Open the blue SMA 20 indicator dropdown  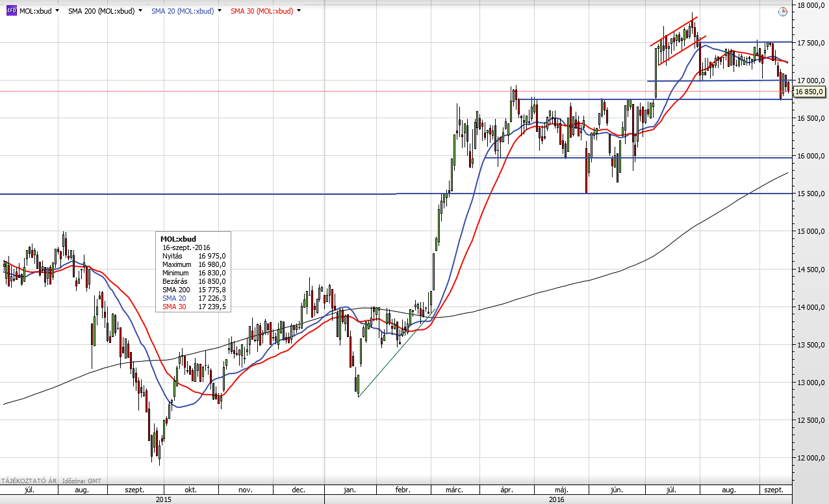[x=218, y=11]
